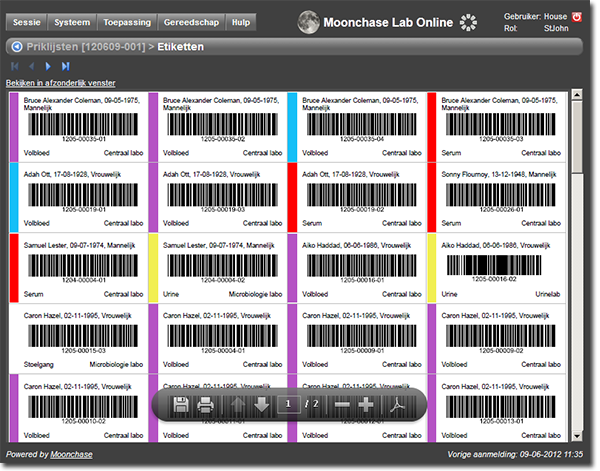Click the barcode label 1205-00035-01
600x471 pixels.
pos(83,127)
